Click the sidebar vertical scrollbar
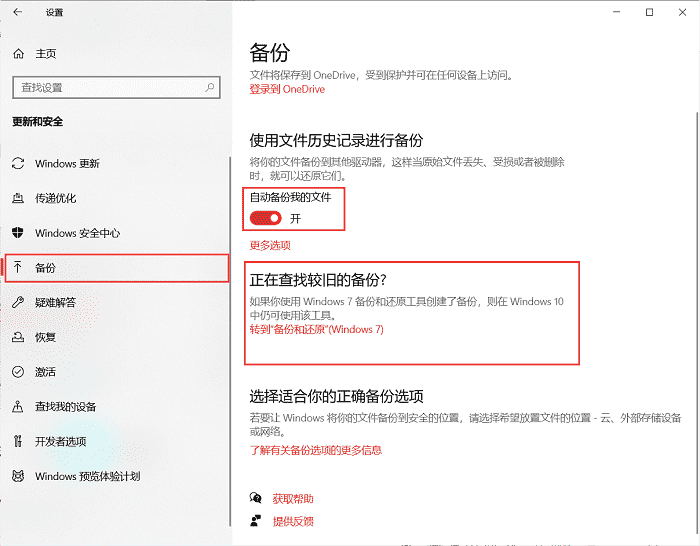Screen dimensions: 700x546 point(230,341)
